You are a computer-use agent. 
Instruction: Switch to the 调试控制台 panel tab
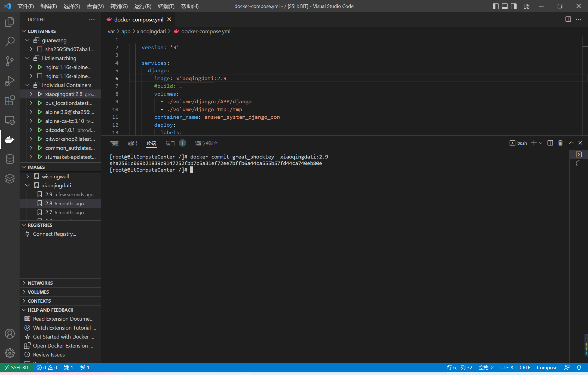(x=206, y=143)
